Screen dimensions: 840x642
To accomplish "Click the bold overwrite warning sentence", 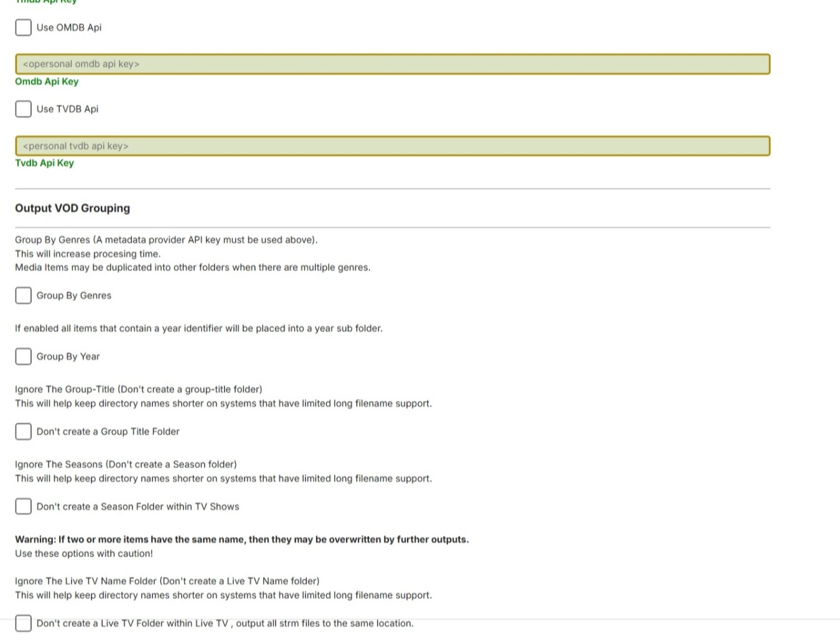I will coord(242,539).
